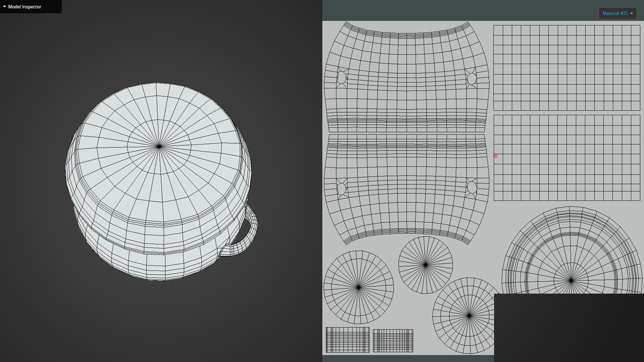Select the lower rectangular grid UV island
Image resolution: width=644 pixels, height=362 pixels.
coord(567,158)
